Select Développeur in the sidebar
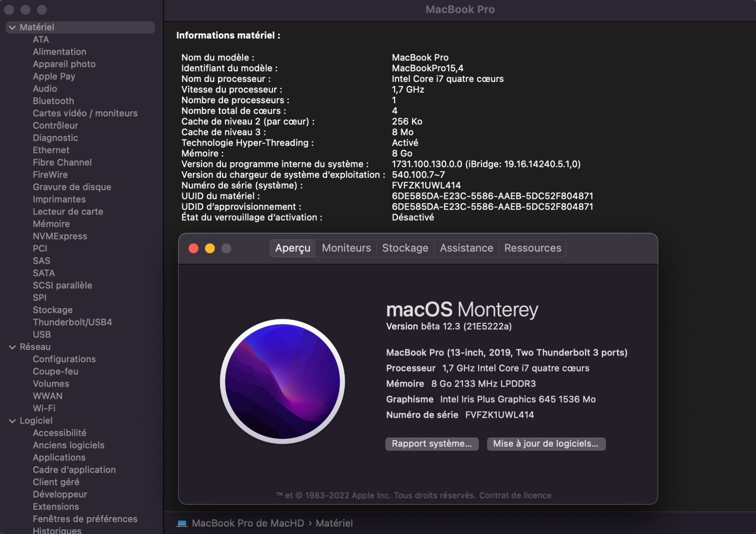Viewport: 756px width, 534px height. pyautogui.click(x=60, y=494)
